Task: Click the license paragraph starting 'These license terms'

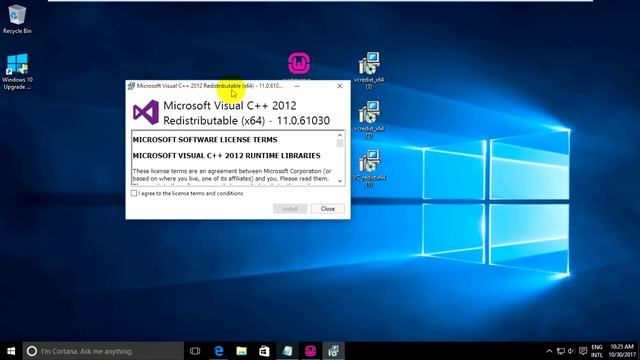Action: point(232,175)
